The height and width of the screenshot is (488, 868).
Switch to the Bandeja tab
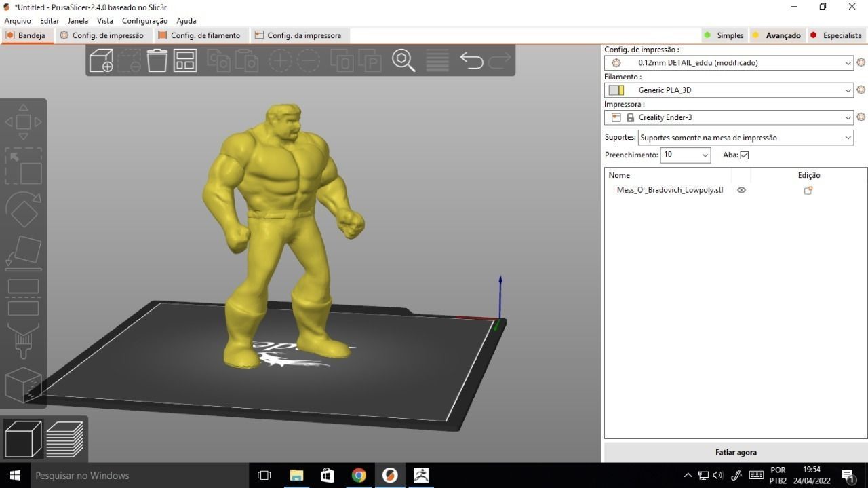tap(26, 35)
